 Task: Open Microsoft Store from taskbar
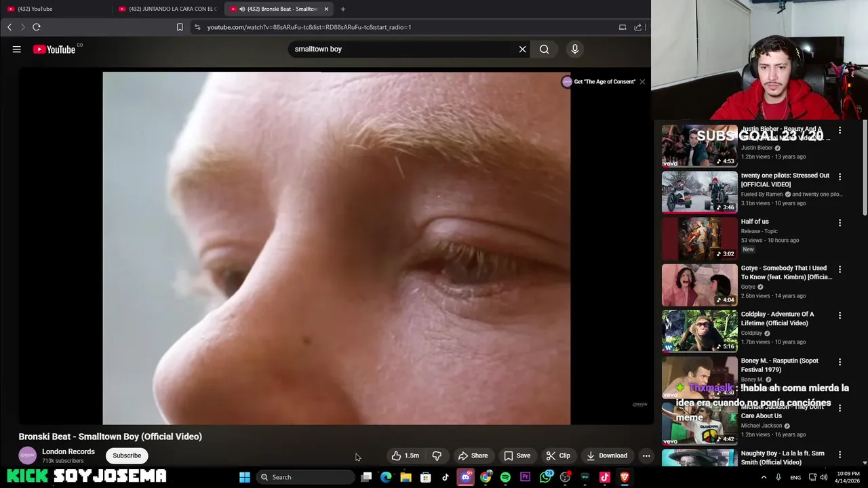[426, 477]
